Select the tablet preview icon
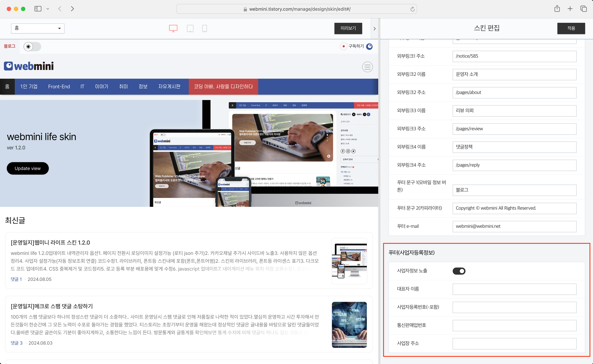593x364 pixels. (x=190, y=28)
